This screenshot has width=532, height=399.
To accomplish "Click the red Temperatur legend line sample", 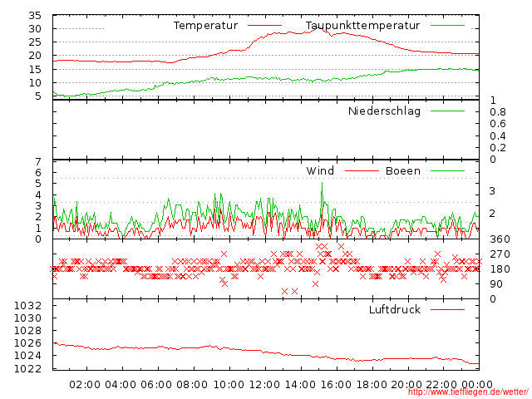I will click(264, 26).
